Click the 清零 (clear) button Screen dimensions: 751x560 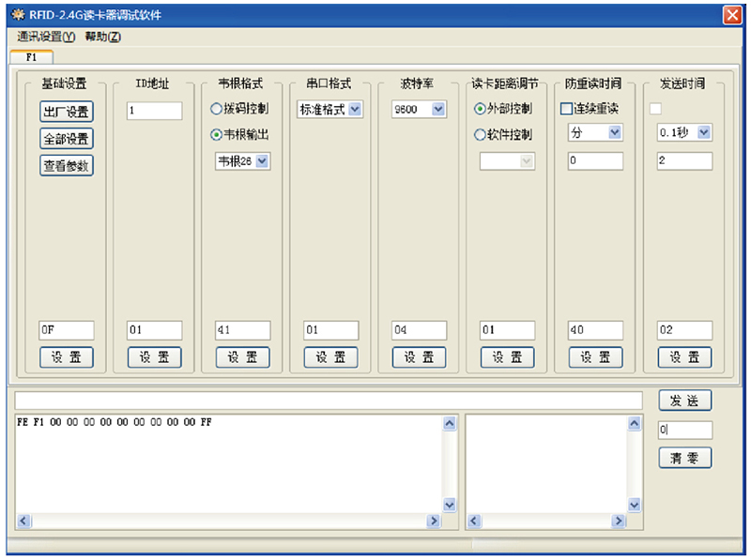[x=686, y=458]
